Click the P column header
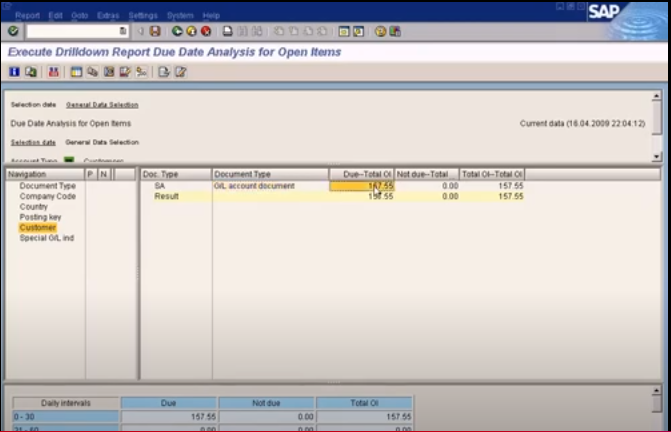The height and width of the screenshot is (432, 671). [91, 174]
